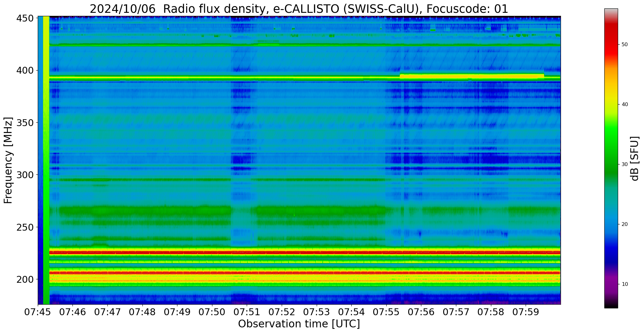This screenshot has width=644, height=333.
Task: Click the 400 frequency tick label
Action: tap(25, 71)
